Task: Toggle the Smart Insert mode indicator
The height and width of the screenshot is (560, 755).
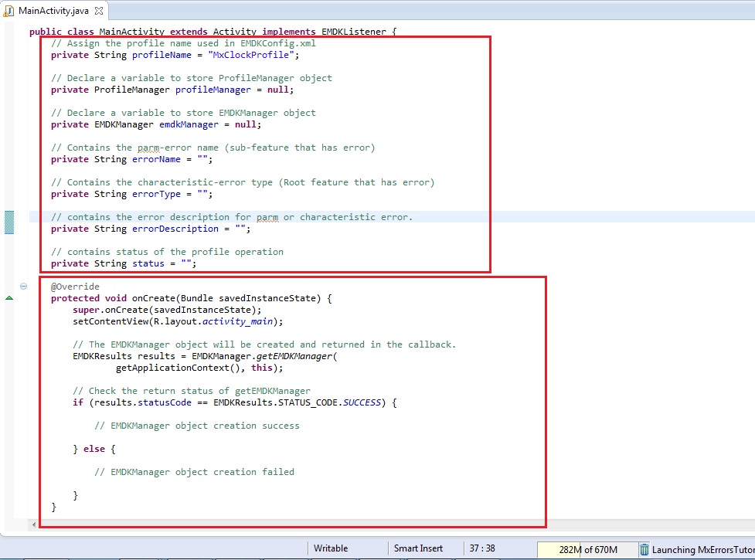Action: pos(418,548)
